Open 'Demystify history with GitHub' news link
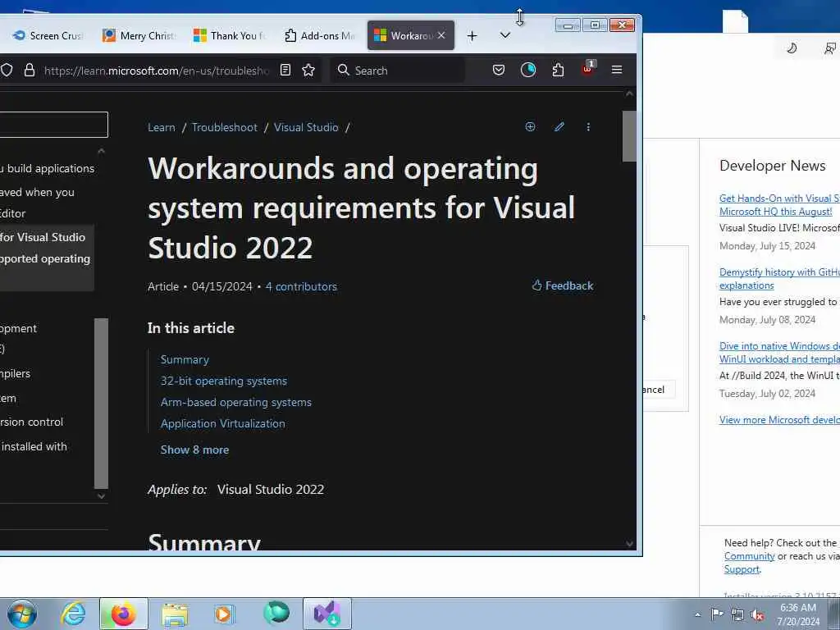Image resolution: width=840 pixels, height=630 pixels. coord(779,279)
